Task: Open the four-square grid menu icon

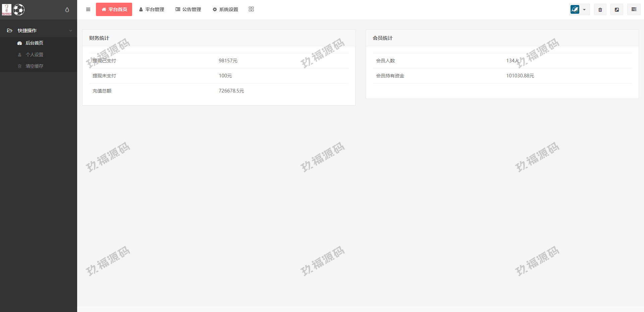Action: [x=251, y=9]
